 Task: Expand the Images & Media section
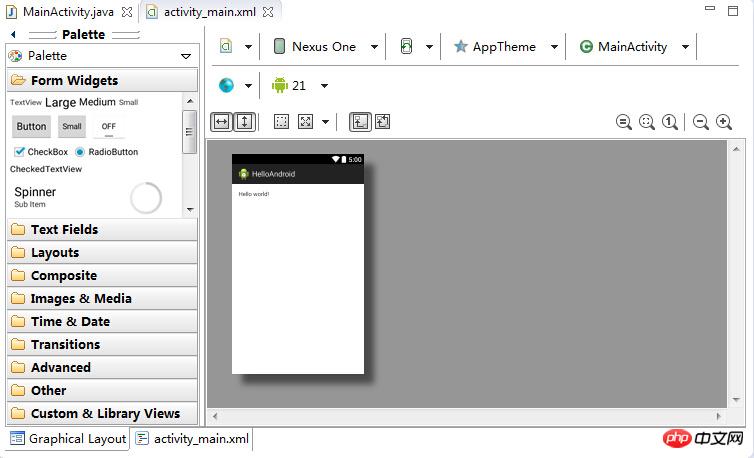[x=102, y=299]
